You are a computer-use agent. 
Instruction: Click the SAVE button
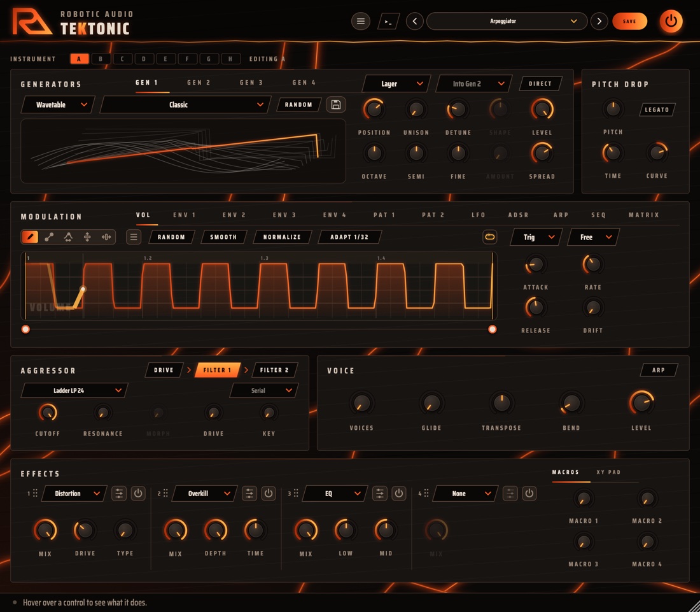[629, 21]
